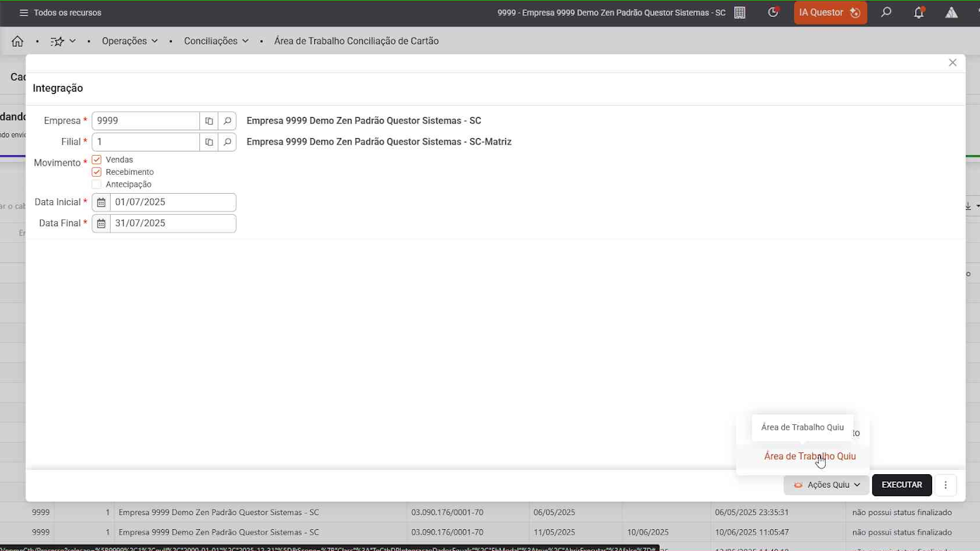Viewport: 980px width, 551px height.
Task: Open the Data Inicial calendar picker
Action: tap(101, 203)
